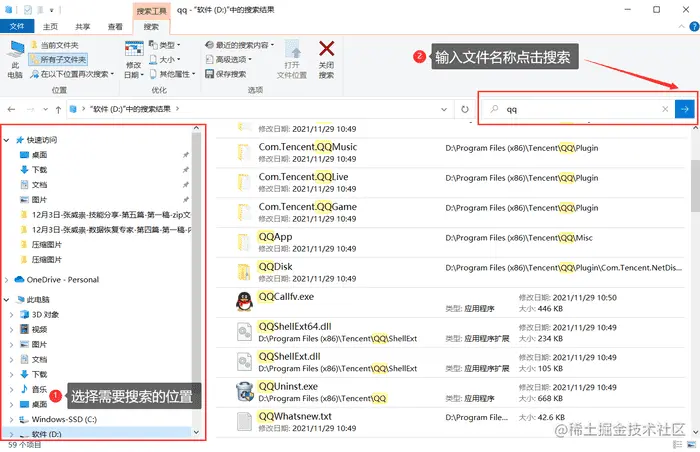The image size is (700, 452).
Task: Select Videos folder under This PC
Action: pos(33,330)
